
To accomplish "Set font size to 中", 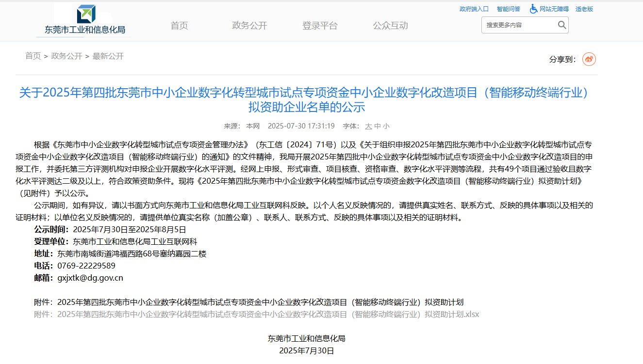I will [377, 126].
